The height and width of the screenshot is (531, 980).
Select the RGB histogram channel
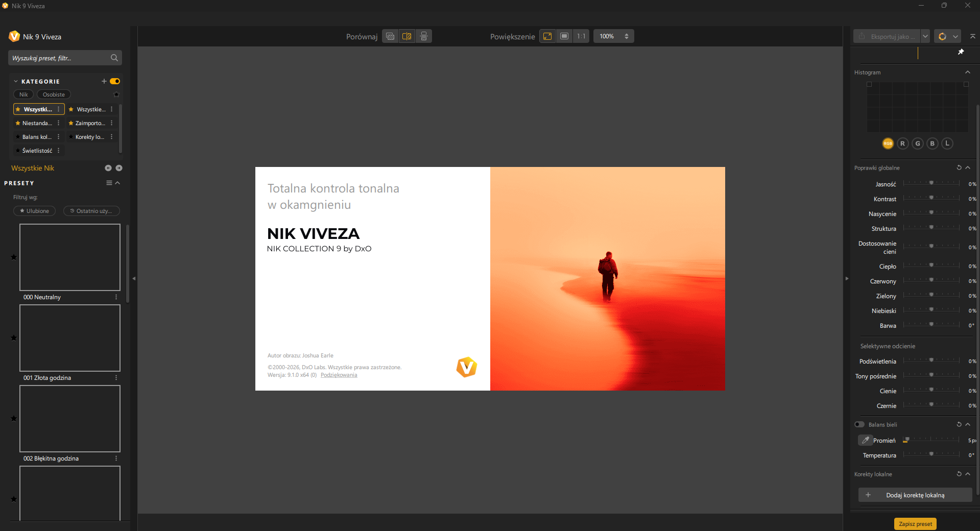[888, 143]
